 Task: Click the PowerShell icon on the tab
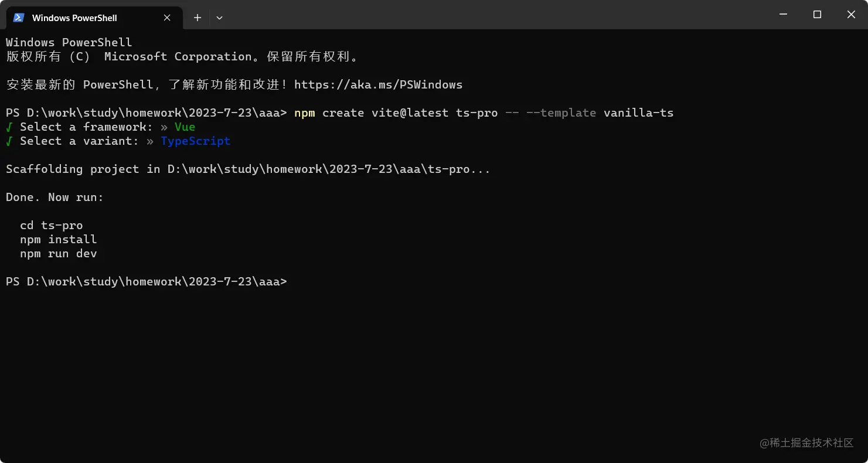click(x=19, y=18)
